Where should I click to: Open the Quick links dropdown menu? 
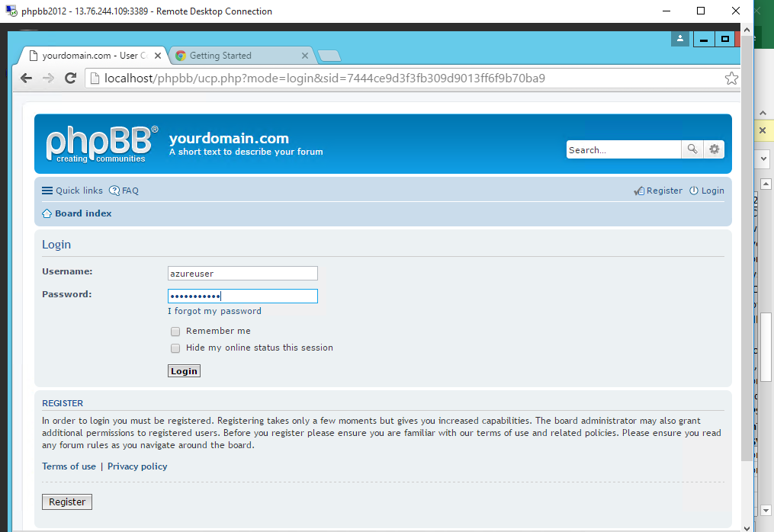(72, 191)
